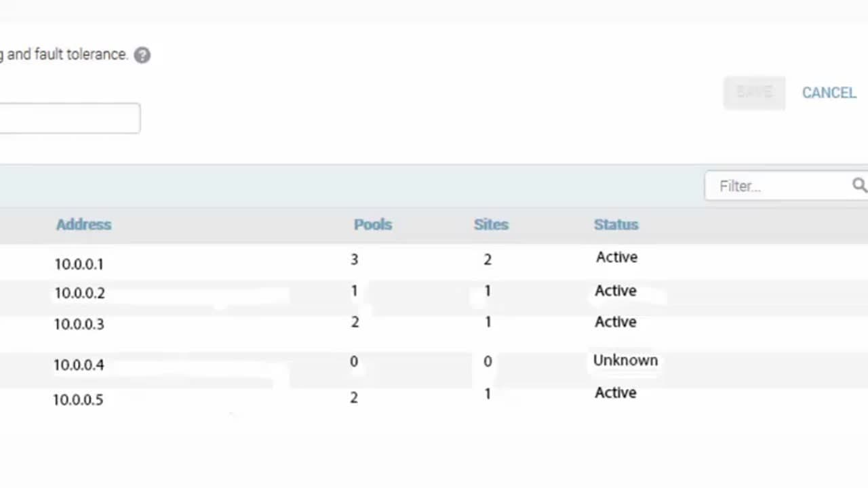Click Pools value 2 for 10.0.0.5

point(353,398)
